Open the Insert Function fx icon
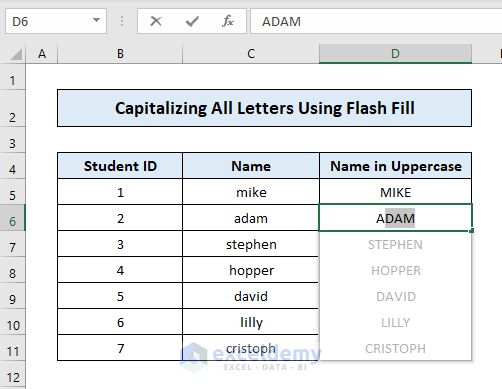The height and width of the screenshot is (389, 502). pyautogui.click(x=228, y=21)
